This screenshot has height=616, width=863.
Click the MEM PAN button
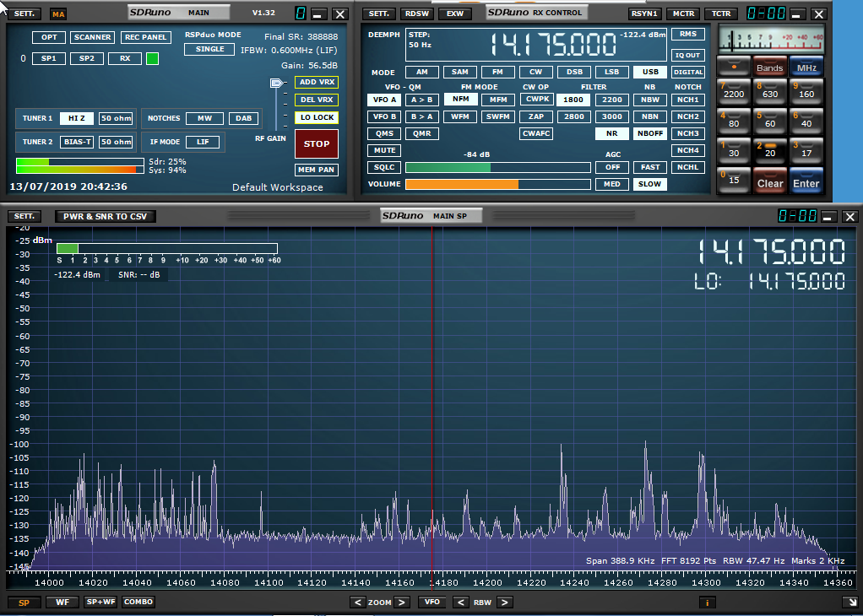click(317, 170)
